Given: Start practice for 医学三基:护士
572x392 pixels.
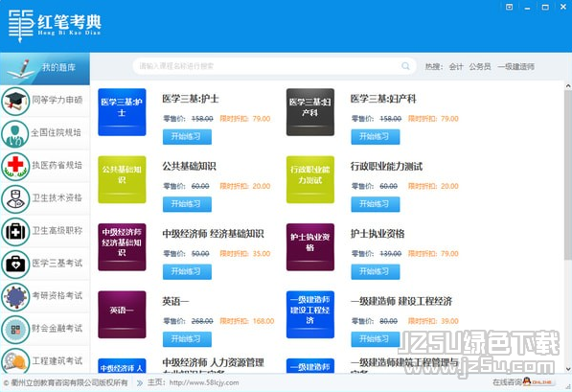Looking at the screenshot, I should pyautogui.click(x=187, y=137).
